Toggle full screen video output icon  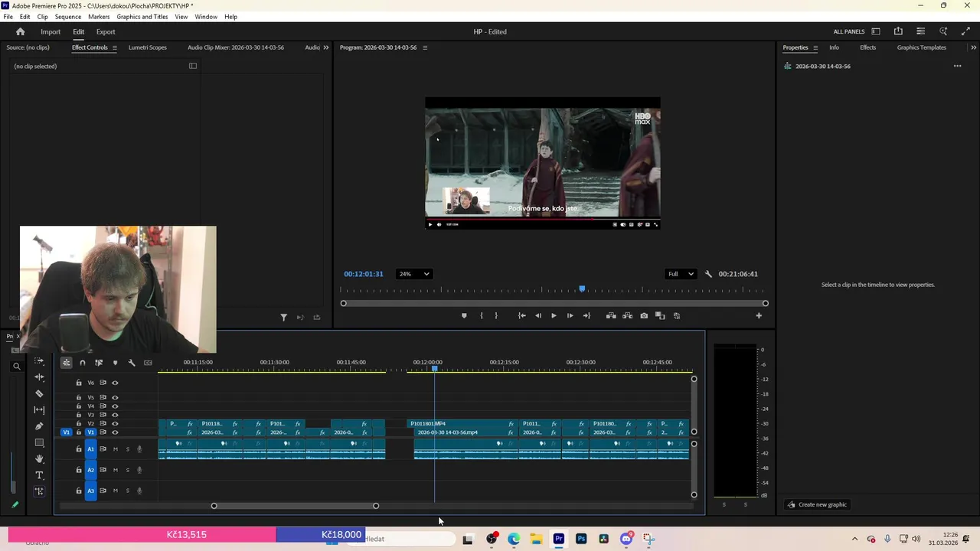[965, 31]
